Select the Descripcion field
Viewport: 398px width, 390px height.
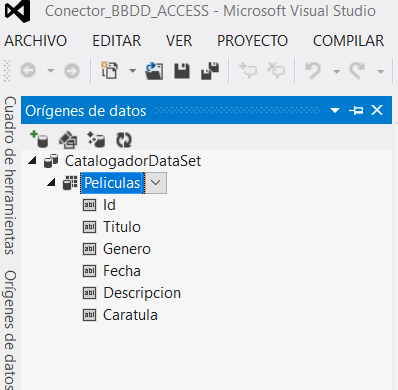point(142,293)
